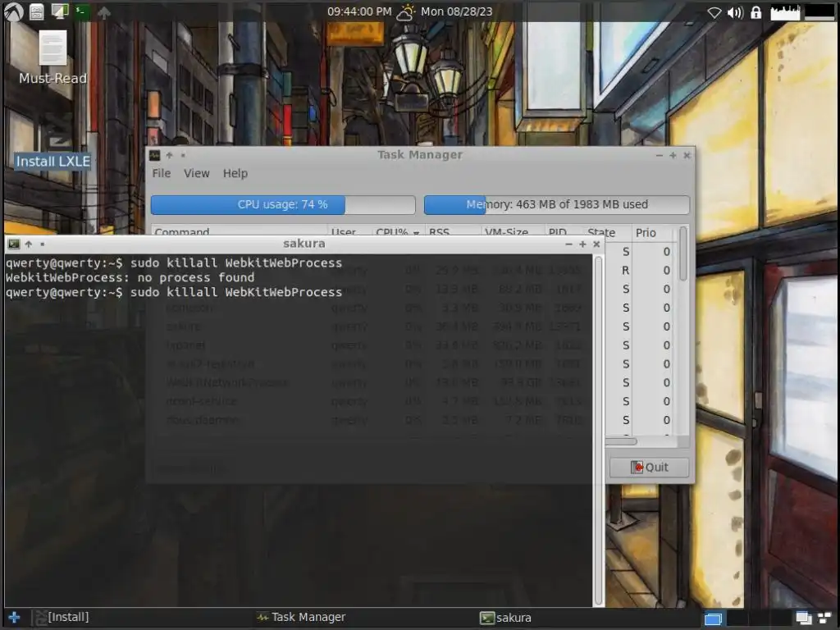Click the dot stick icon in Task Manager title bar
This screenshot has width=840, height=630.
coord(183,155)
